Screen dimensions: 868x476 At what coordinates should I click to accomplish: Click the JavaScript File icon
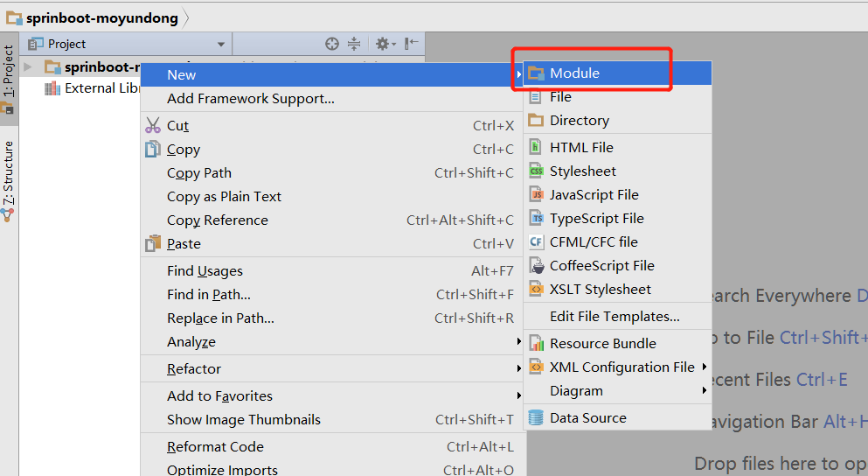pyautogui.click(x=536, y=195)
